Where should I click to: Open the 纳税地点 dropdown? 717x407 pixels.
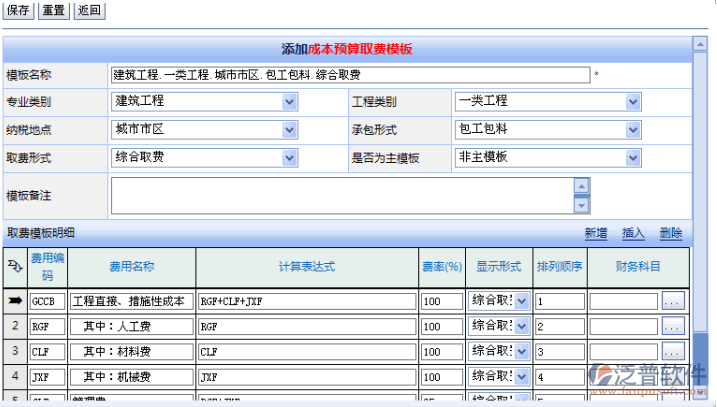(289, 130)
